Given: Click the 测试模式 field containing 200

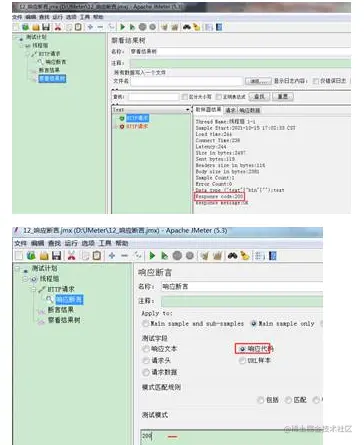Looking at the screenshot, I should pos(232,437).
